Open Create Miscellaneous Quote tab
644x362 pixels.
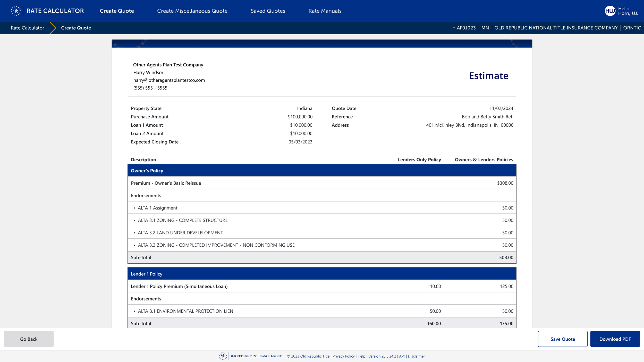click(x=192, y=11)
